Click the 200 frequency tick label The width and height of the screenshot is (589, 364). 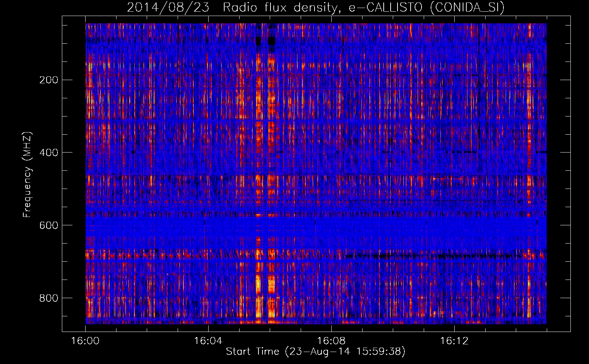tap(49, 80)
